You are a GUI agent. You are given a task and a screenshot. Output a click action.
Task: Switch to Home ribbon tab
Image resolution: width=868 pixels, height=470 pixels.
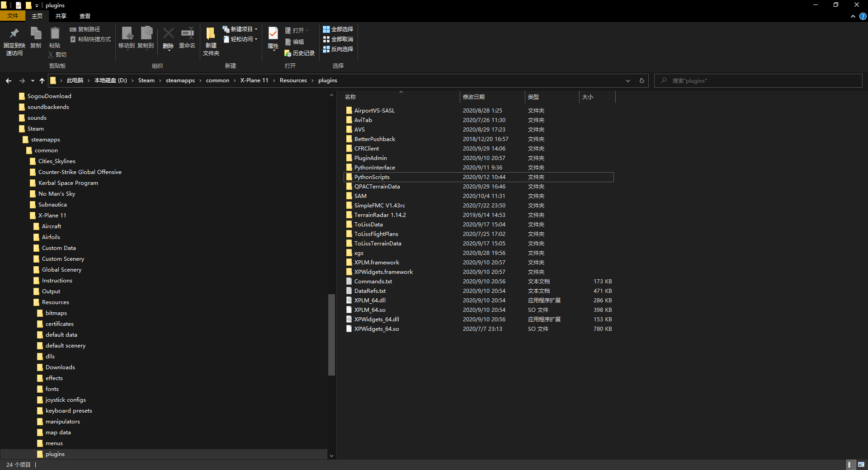click(x=37, y=16)
